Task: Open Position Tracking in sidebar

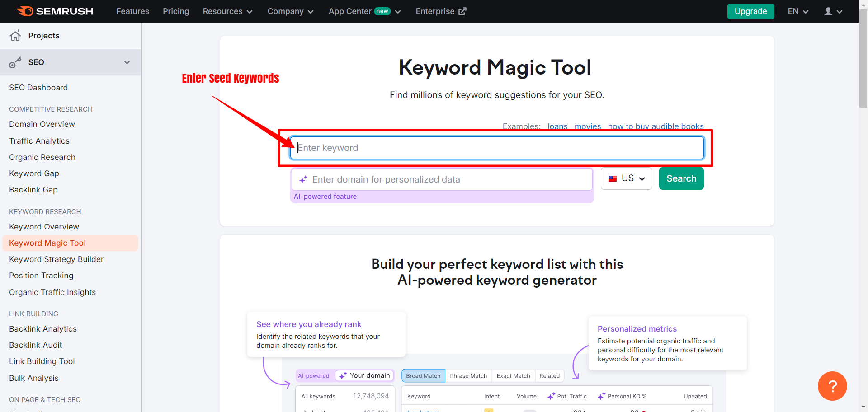Action: (x=41, y=276)
